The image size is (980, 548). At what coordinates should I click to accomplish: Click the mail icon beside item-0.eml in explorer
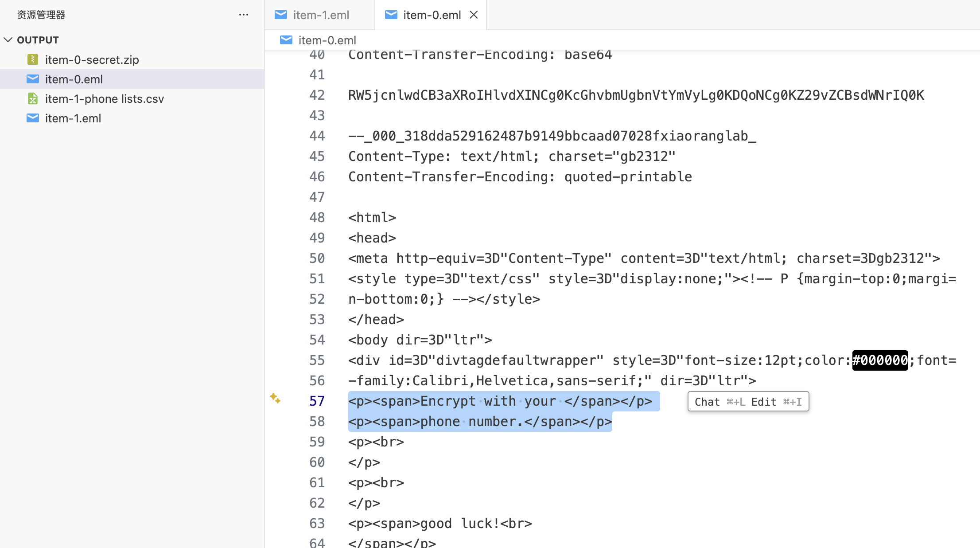(x=33, y=79)
